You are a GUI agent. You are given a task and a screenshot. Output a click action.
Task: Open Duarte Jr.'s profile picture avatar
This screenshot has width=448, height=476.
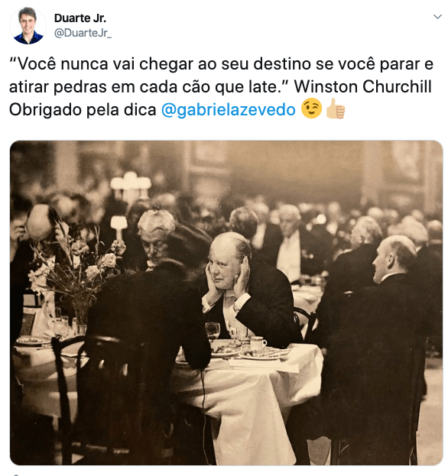click(28, 25)
